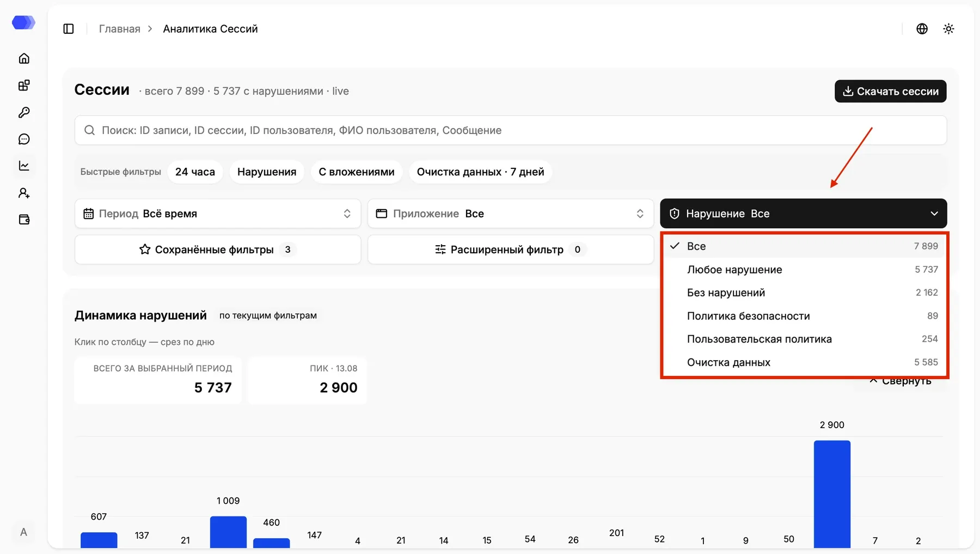Toggle the sidebar panel icon
Screen dimensions: 980x554
pos(69,29)
